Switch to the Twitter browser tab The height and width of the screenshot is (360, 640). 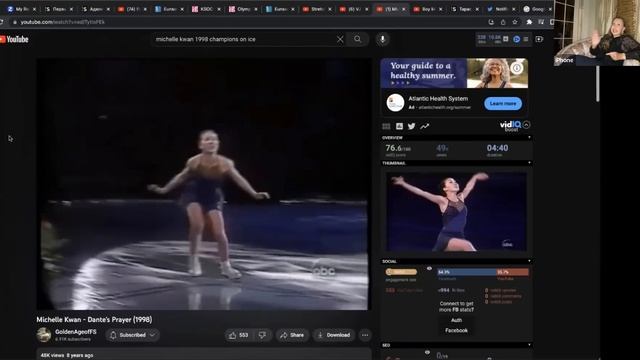tap(501, 9)
